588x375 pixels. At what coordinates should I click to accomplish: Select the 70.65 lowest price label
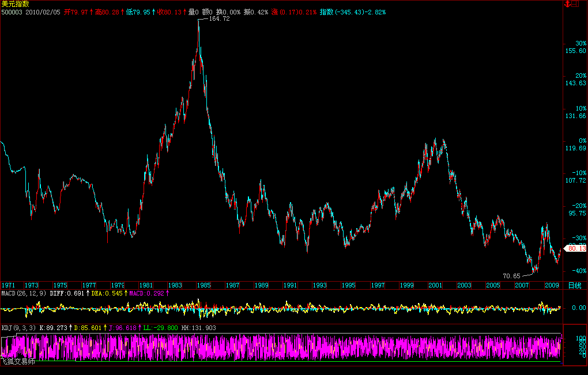(511, 276)
